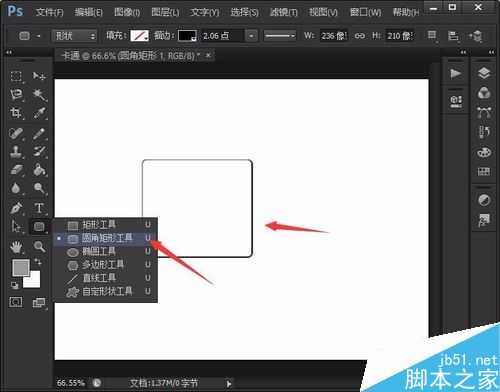Open the Channels panel icon

coord(484,93)
